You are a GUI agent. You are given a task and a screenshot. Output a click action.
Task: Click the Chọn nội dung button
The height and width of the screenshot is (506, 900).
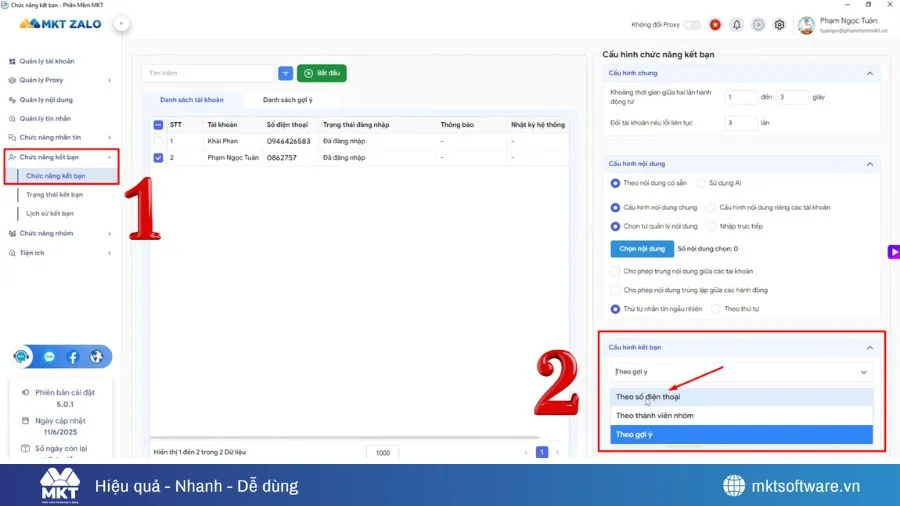click(642, 249)
